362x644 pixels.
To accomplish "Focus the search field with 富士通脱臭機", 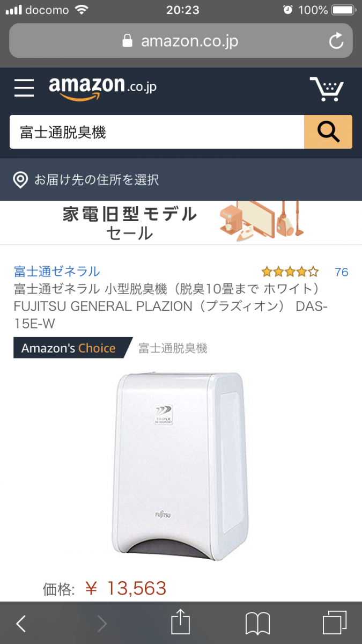I will (157, 131).
